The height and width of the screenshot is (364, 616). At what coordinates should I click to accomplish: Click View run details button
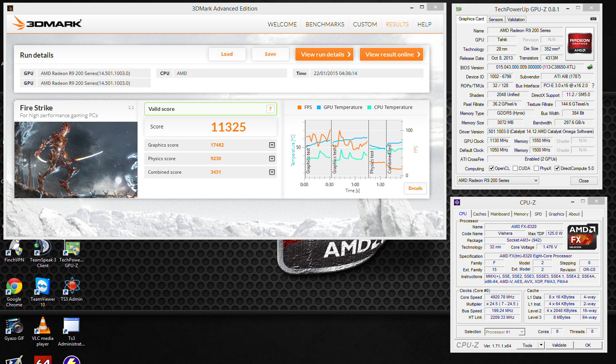coord(324,54)
